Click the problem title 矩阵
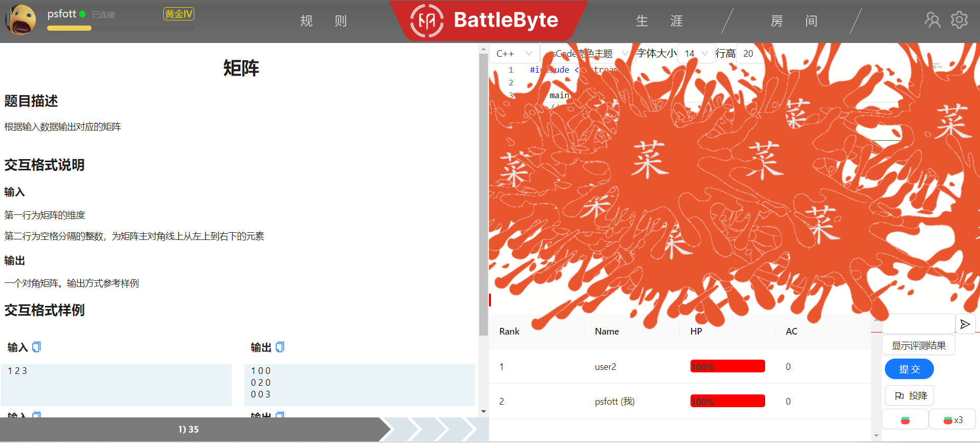The image size is (980, 443). point(241,68)
